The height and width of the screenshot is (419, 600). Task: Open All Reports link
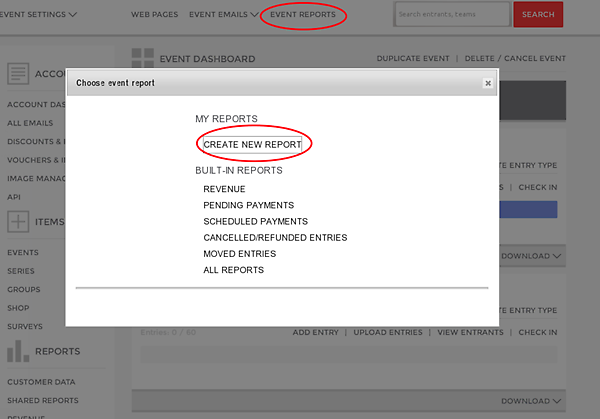tap(233, 270)
